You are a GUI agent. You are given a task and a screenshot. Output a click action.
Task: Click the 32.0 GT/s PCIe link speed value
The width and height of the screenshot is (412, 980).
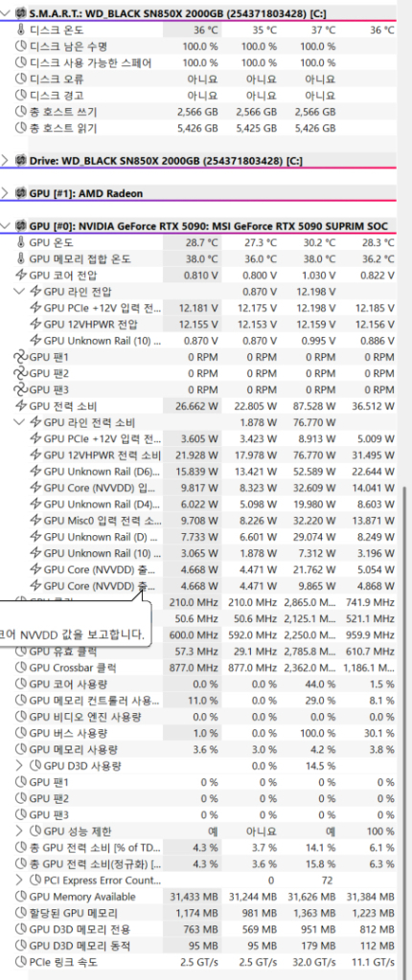315,963
